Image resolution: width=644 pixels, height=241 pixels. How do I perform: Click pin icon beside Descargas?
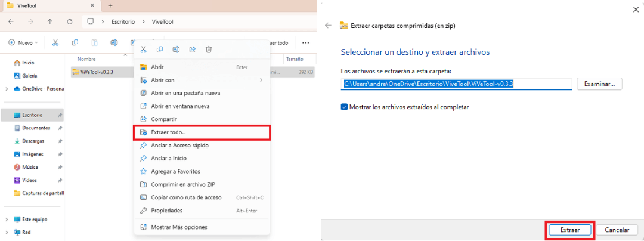pyautogui.click(x=60, y=141)
